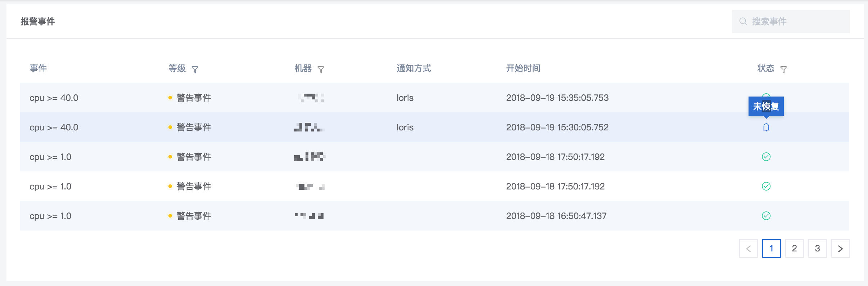Select current page 1 button

(x=771, y=249)
